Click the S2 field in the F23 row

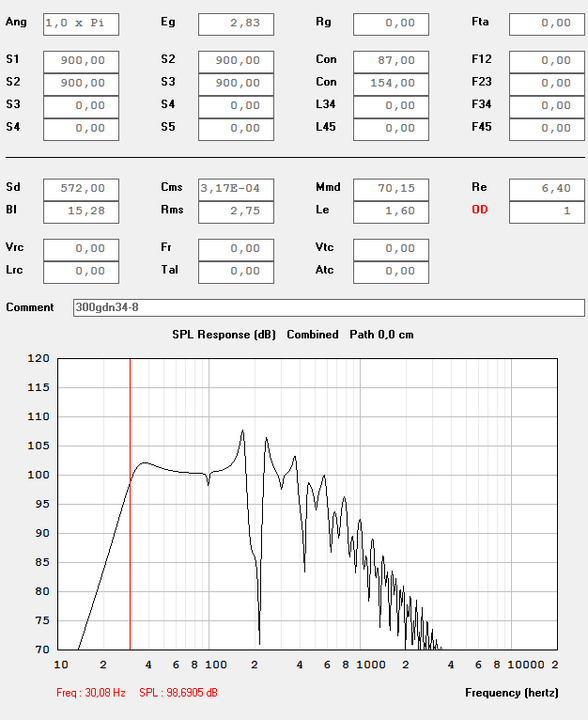(x=81, y=85)
